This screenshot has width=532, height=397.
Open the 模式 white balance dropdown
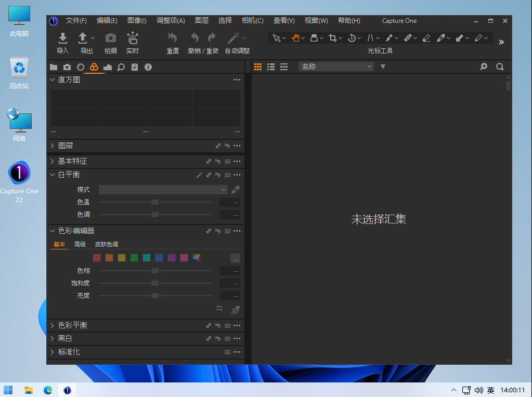click(x=163, y=190)
